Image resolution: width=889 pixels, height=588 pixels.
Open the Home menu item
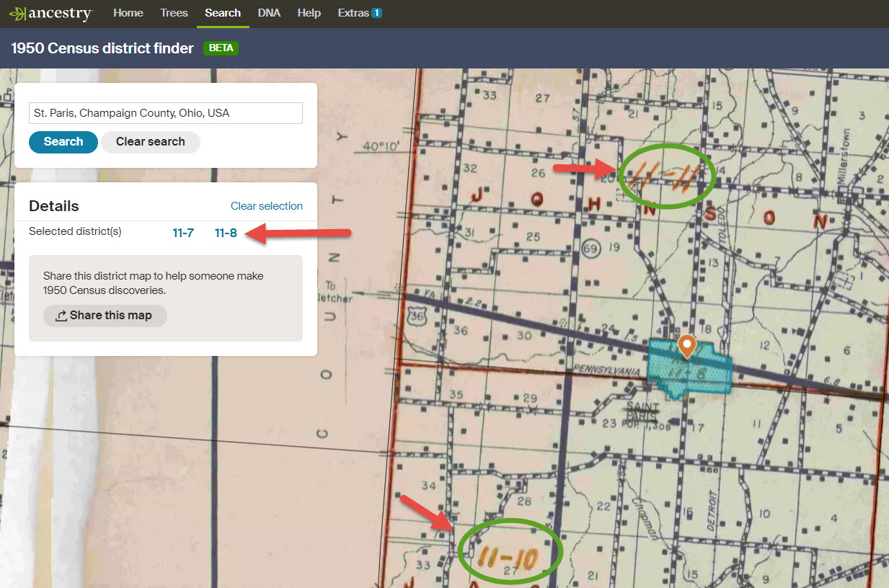click(128, 12)
